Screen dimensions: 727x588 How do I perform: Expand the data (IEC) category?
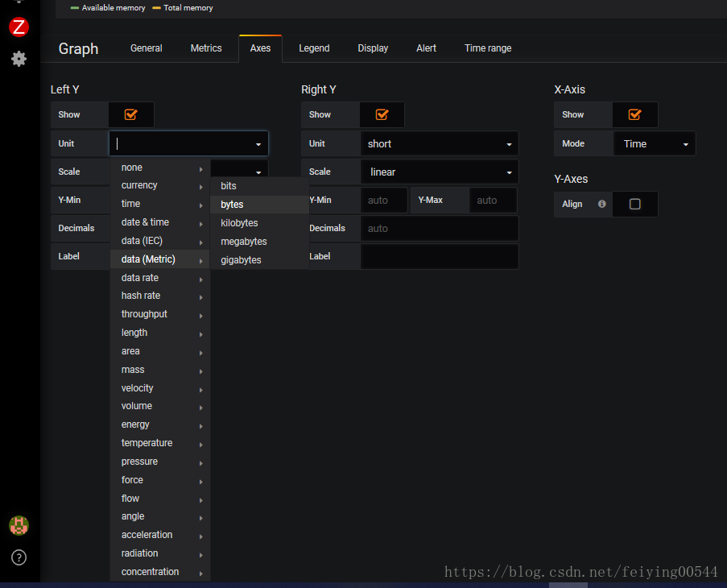pyautogui.click(x=160, y=241)
